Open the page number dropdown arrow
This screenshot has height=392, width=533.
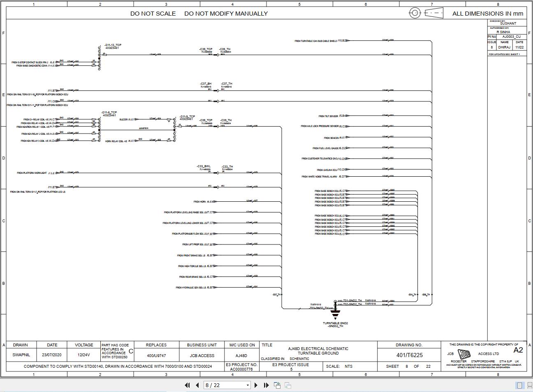pyautogui.click(x=248, y=385)
